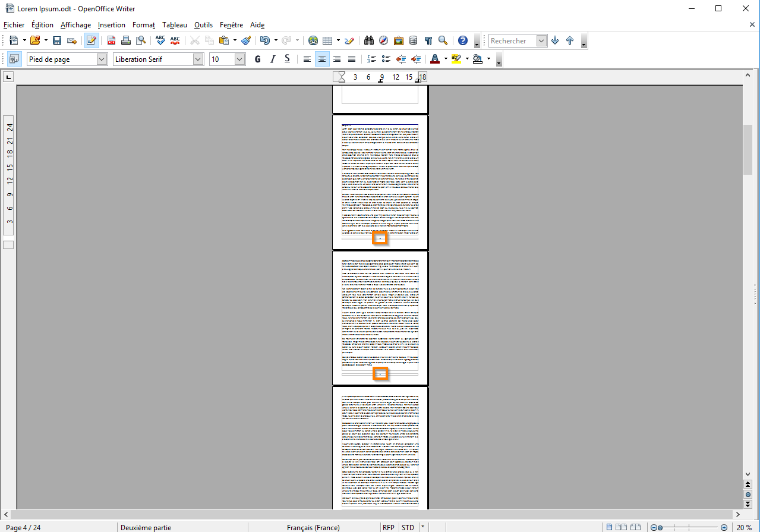Screen dimensions: 760x532
Task: Find next with the down arrow
Action: tap(555, 40)
